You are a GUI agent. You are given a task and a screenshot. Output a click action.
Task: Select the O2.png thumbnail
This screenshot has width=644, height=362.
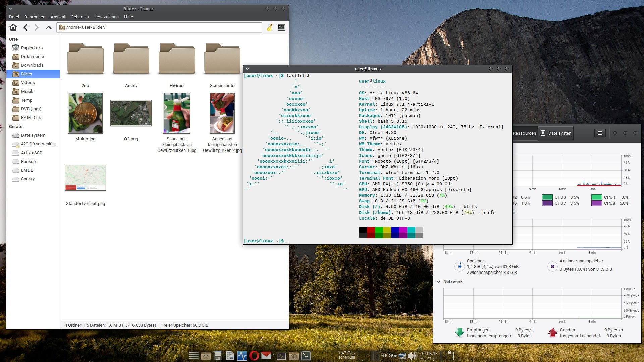131,113
